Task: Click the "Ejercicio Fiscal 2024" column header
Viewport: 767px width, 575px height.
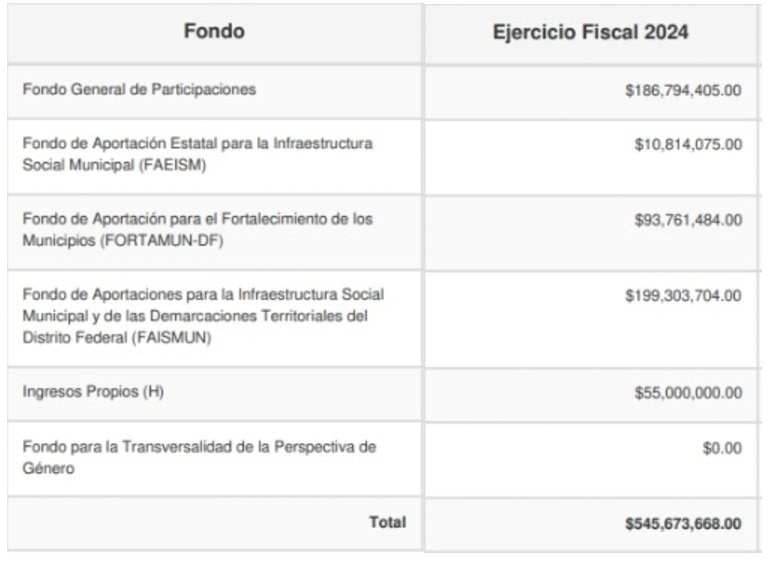Action: [590, 32]
